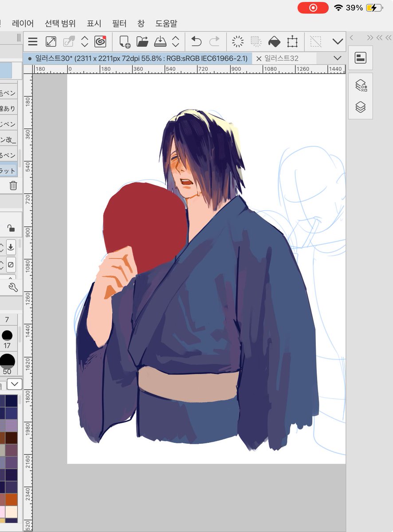Close the 일러스트32 tab with its X
Screen dimensions: 393x532
tap(259, 59)
